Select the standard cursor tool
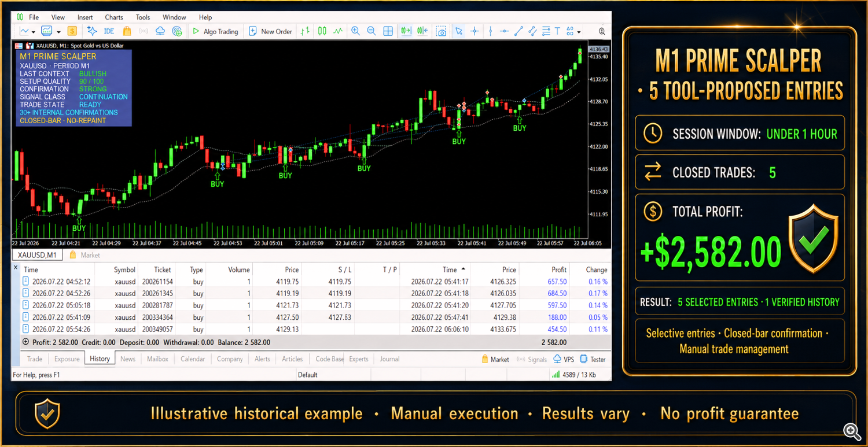 click(x=458, y=31)
